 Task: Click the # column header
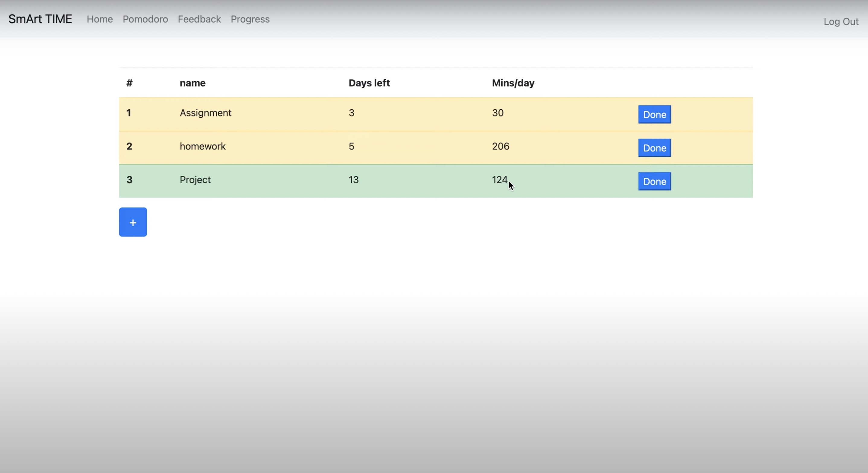point(129,83)
